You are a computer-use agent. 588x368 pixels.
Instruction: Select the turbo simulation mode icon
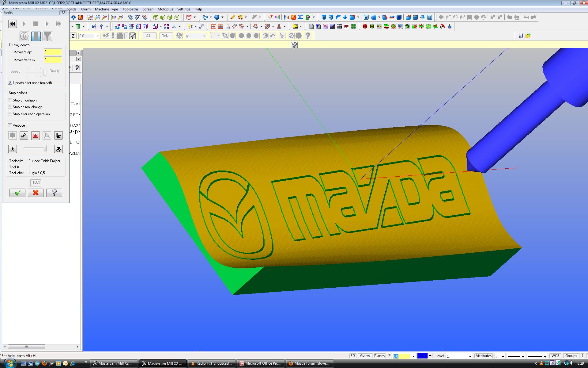click(24, 36)
